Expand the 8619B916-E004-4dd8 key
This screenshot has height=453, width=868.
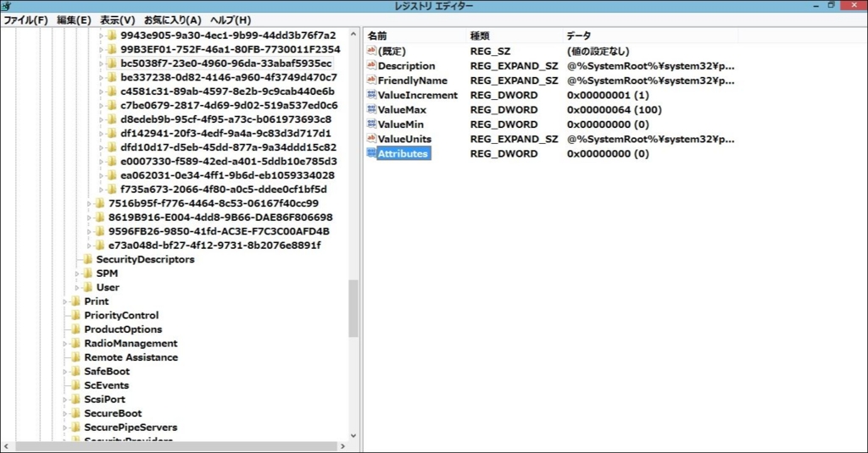tap(89, 218)
